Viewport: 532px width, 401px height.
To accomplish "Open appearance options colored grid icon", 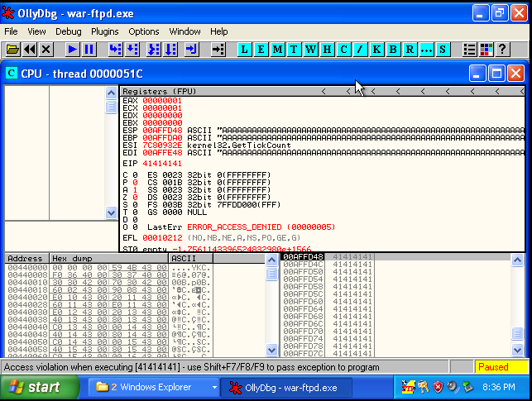I will point(486,50).
